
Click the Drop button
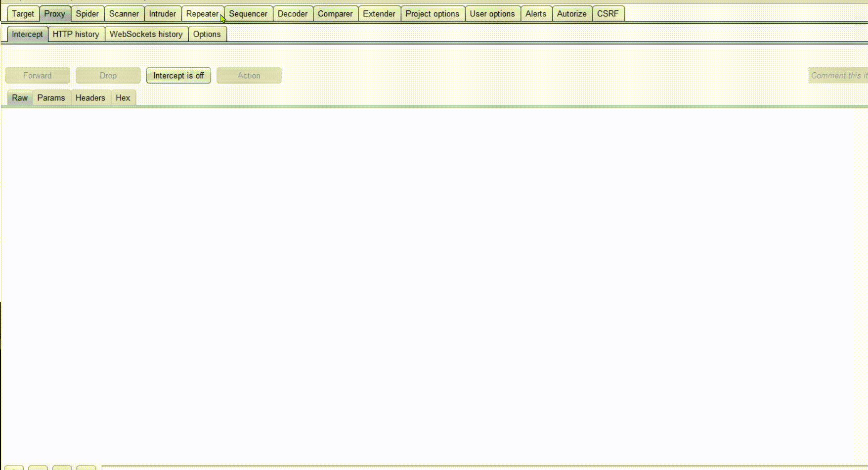[x=108, y=76]
